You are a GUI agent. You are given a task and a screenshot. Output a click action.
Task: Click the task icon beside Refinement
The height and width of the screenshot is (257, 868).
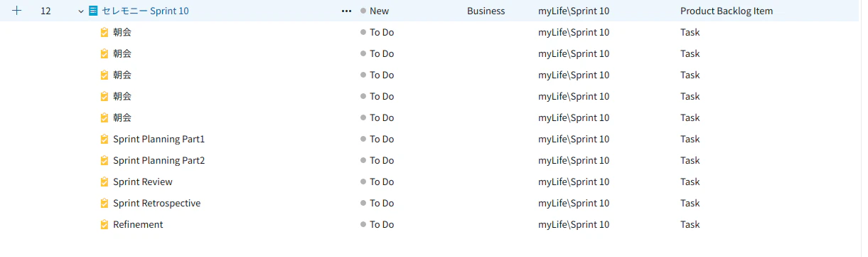[105, 224]
